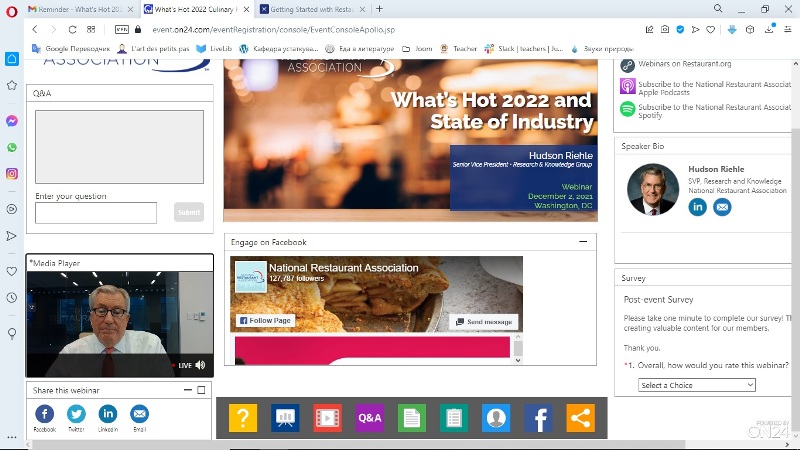Open Webinars on Restaurant.org link

pos(684,64)
